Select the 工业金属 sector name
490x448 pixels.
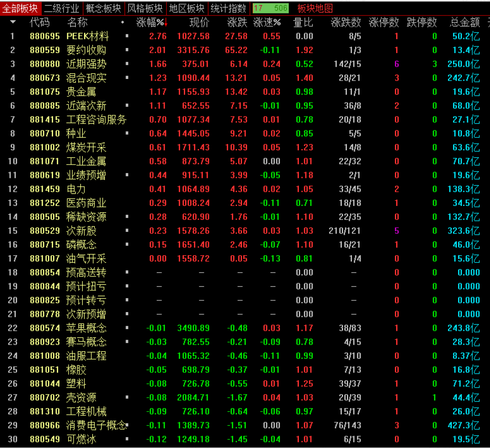tap(86, 161)
